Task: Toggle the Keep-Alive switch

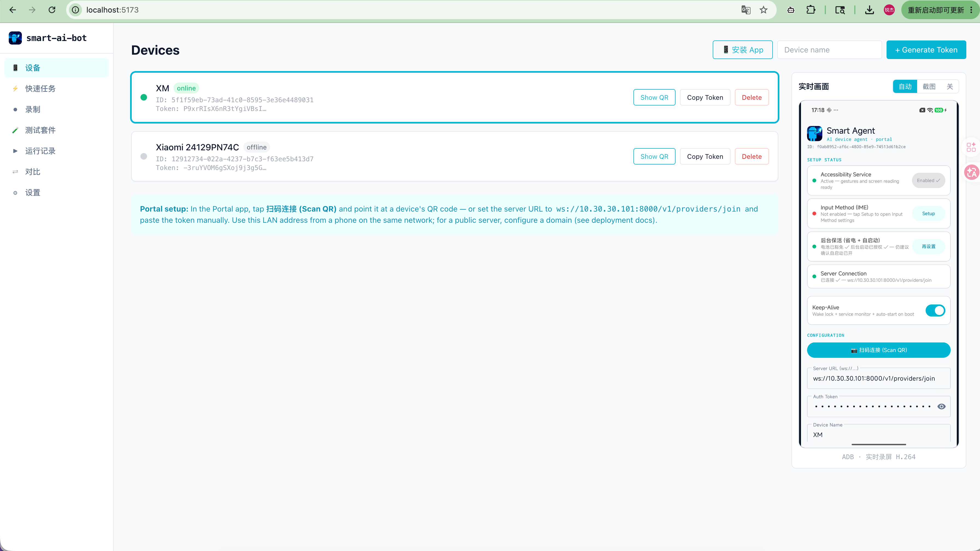Action: click(x=935, y=310)
